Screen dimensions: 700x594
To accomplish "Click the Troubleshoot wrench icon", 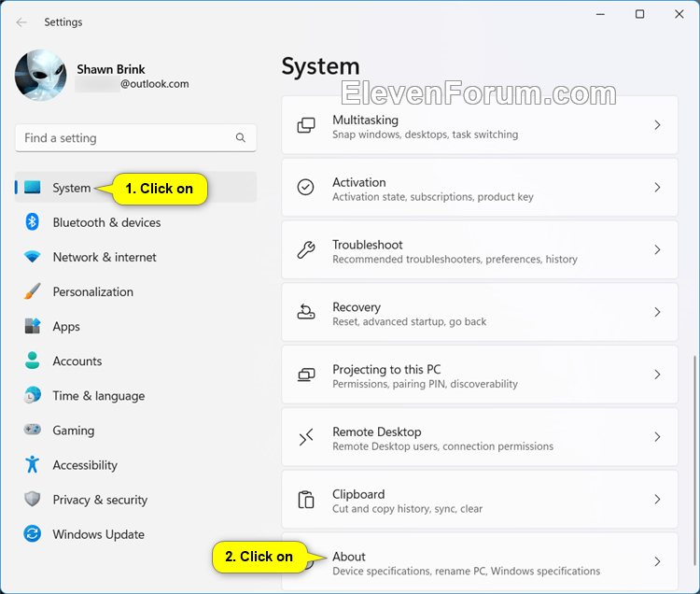I will [306, 249].
